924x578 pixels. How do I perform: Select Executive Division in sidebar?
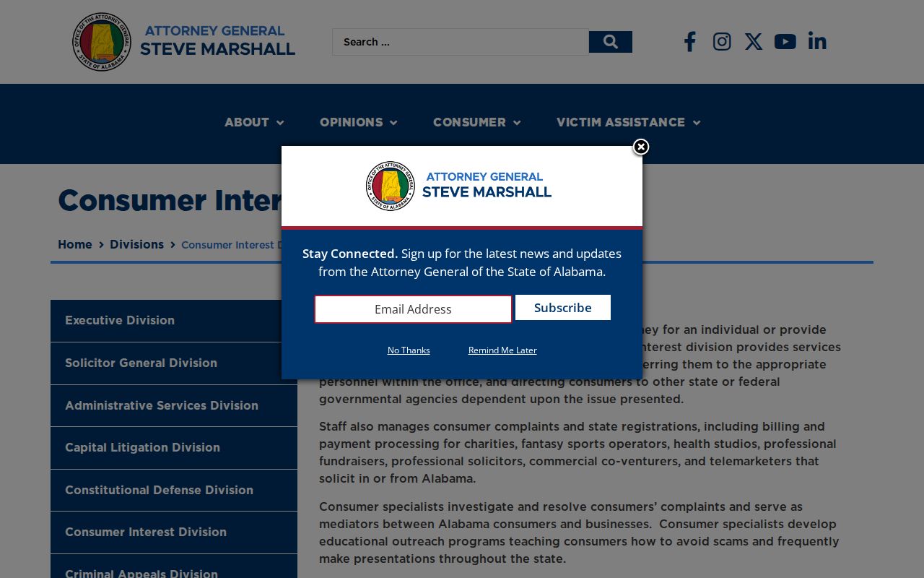pyautogui.click(x=174, y=321)
